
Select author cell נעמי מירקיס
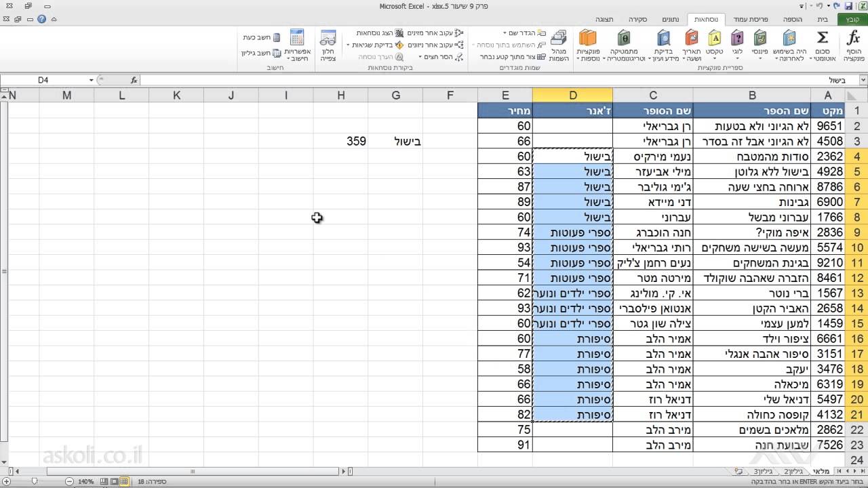(x=652, y=156)
